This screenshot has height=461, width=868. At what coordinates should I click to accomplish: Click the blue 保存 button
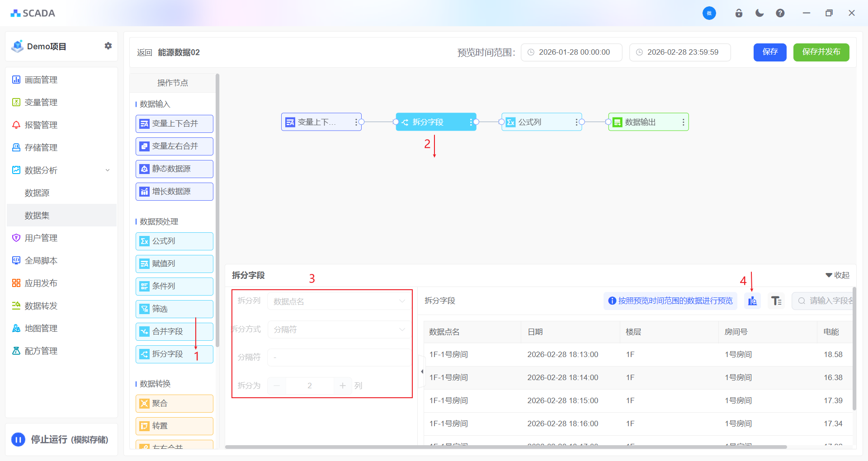(770, 52)
